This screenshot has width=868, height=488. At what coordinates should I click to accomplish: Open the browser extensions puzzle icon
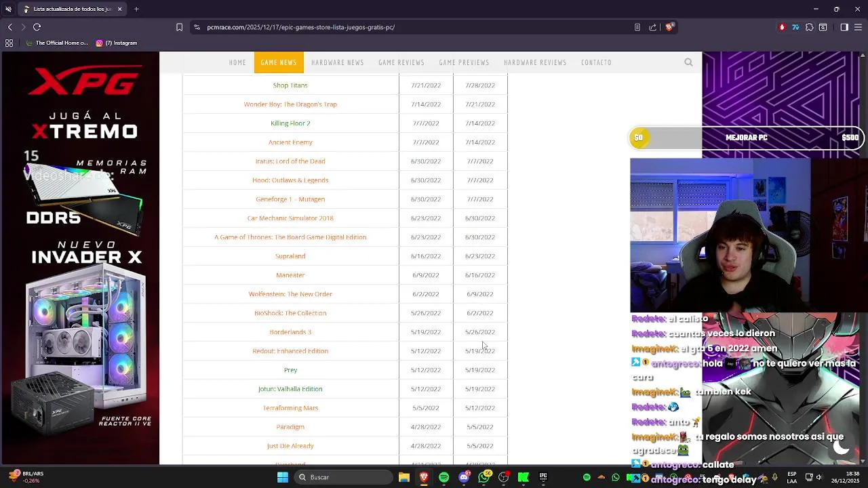click(x=809, y=27)
